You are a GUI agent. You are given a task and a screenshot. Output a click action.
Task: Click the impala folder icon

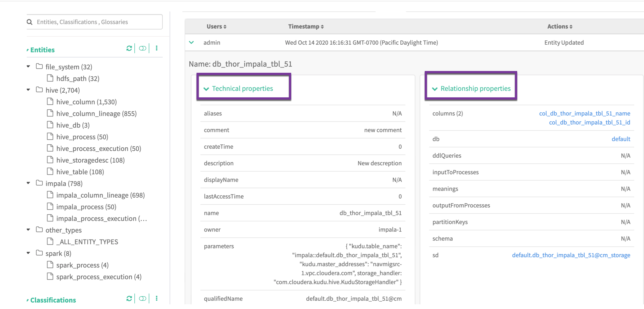point(39,183)
